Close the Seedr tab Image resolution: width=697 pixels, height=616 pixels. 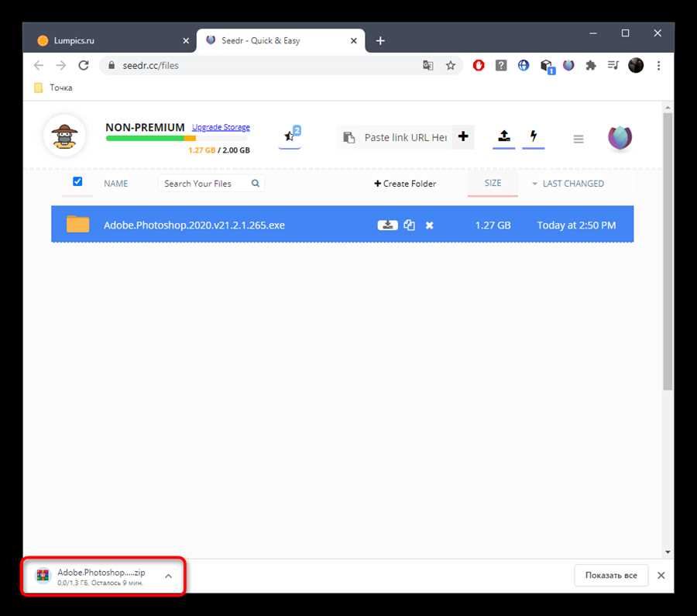[x=353, y=41]
